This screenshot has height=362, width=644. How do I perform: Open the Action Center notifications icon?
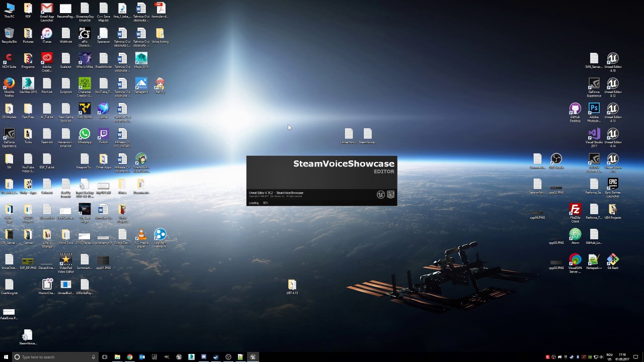(636, 357)
